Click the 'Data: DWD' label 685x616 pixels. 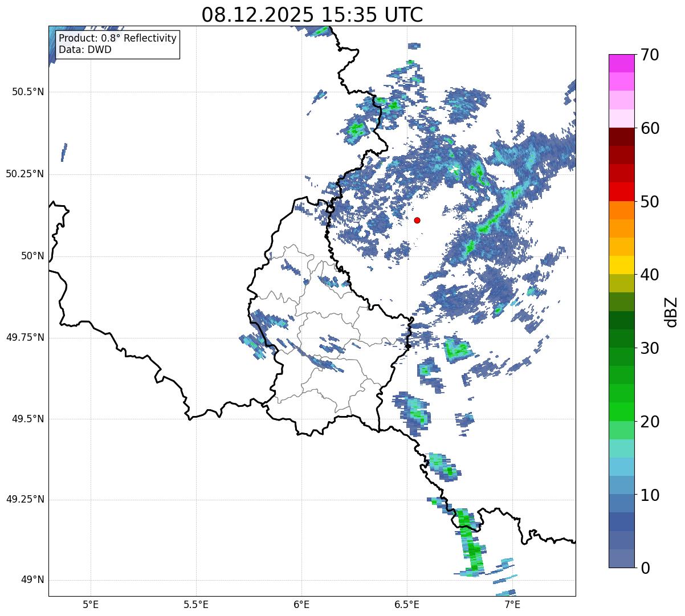pos(85,50)
